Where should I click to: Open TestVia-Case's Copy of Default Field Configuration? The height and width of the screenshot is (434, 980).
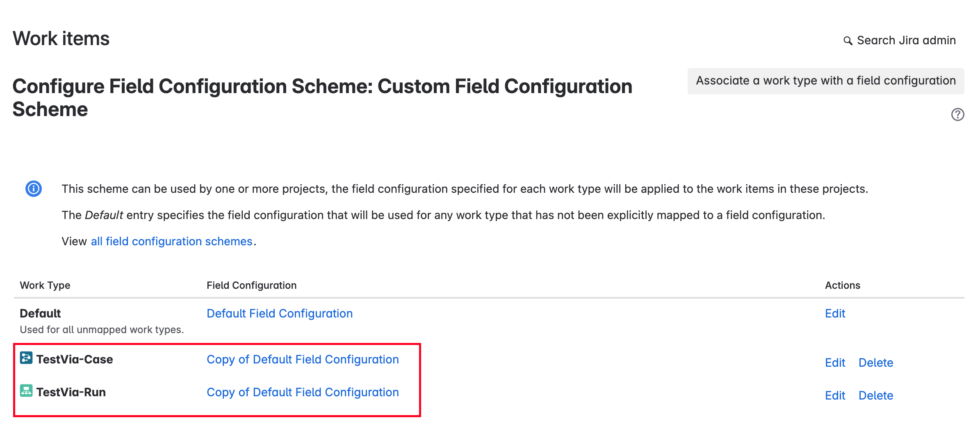(x=303, y=359)
